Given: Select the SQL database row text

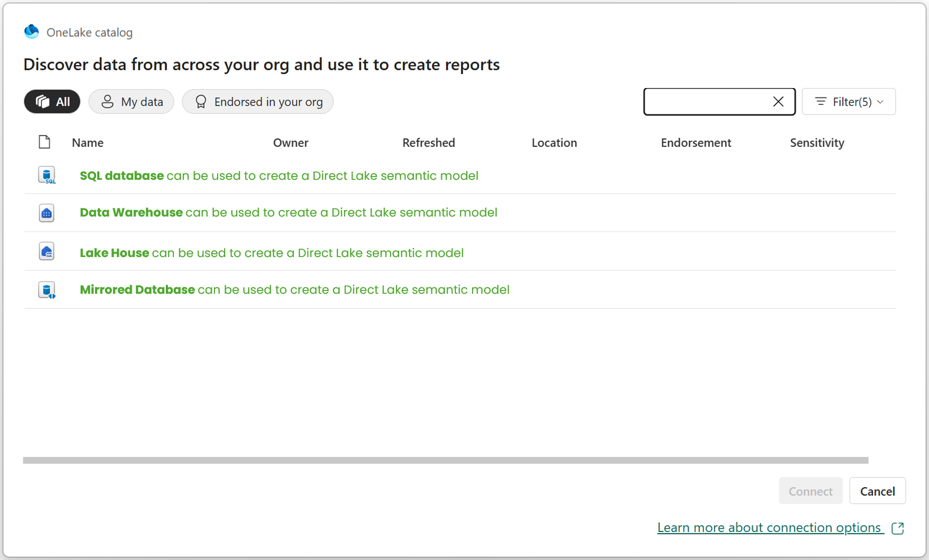Looking at the screenshot, I should pos(279,176).
